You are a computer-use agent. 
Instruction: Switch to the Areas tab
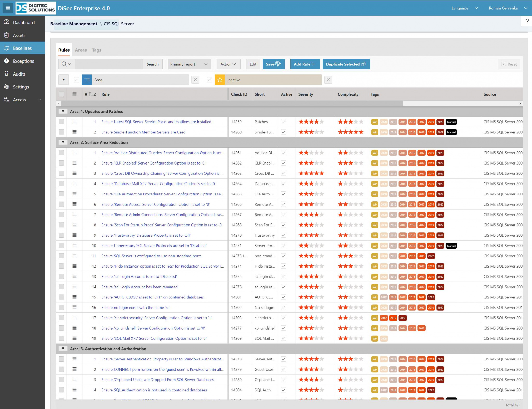coord(81,50)
